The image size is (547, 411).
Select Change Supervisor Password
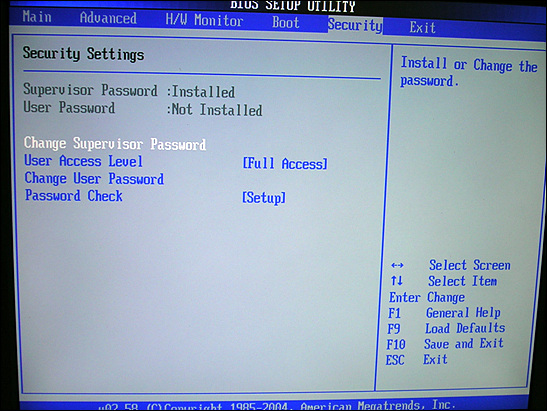[x=115, y=144]
